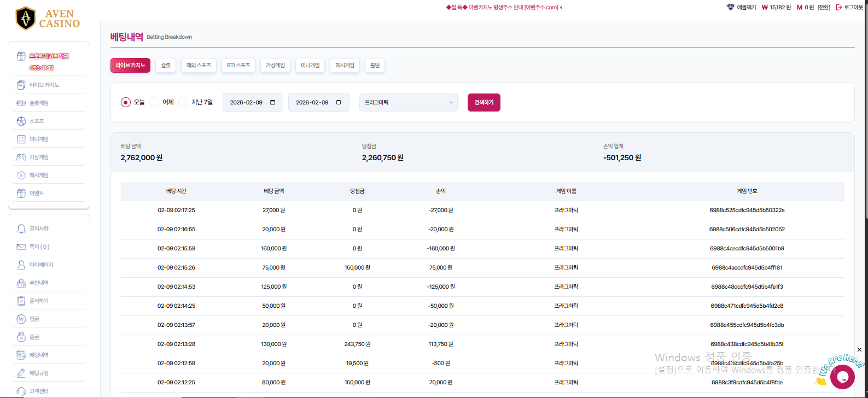Screen dimensions: 868x398
Task: Expand the 프라그마틱 provider dropdown
Action: [408, 102]
